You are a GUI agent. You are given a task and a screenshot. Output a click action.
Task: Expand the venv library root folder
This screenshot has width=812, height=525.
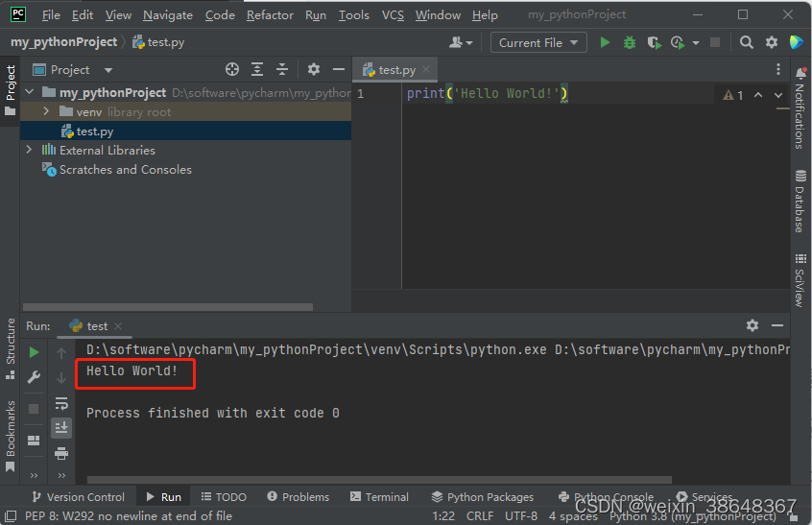[x=47, y=111]
